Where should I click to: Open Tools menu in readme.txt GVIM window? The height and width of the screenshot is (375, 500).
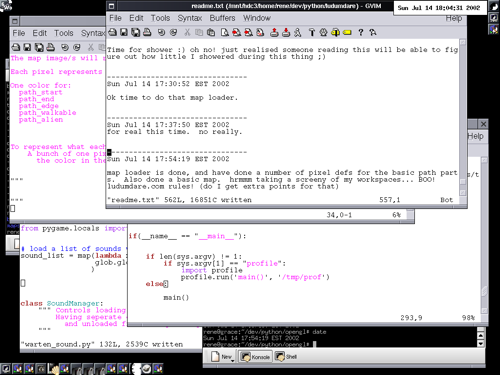[x=160, y=18]
